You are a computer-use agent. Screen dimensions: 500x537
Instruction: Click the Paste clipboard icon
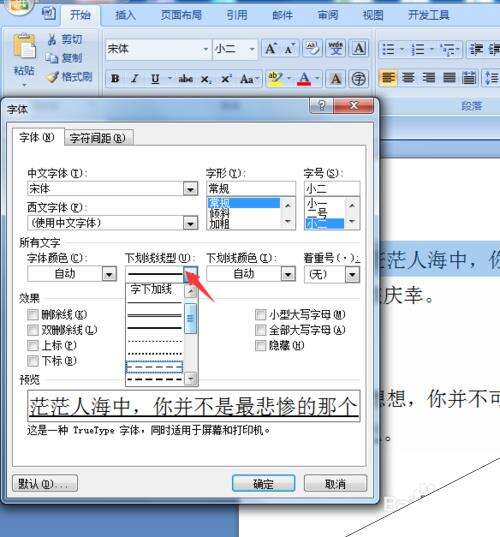click(24, 46)
